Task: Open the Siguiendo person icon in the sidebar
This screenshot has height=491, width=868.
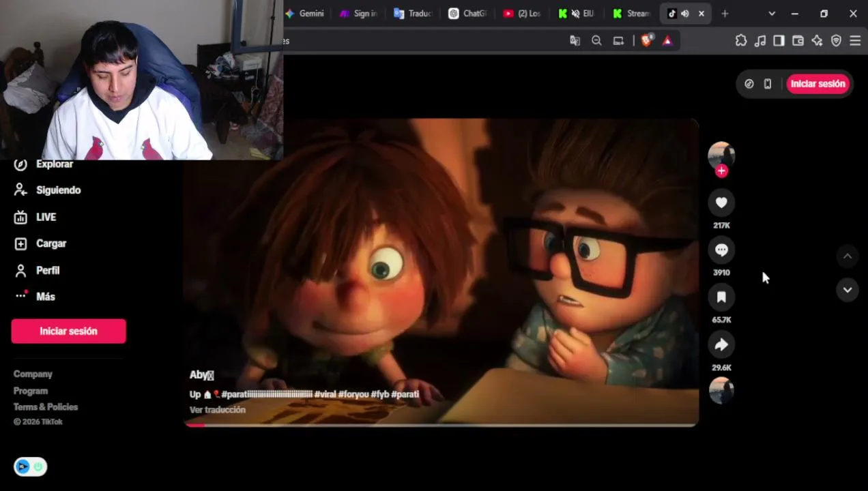Action: [x=20, y=190]
